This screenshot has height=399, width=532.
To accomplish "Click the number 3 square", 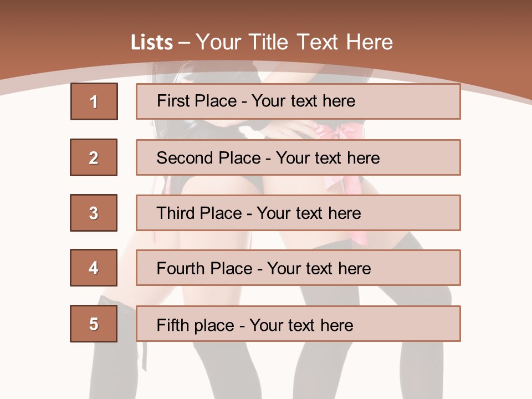I will click(94, 213).
